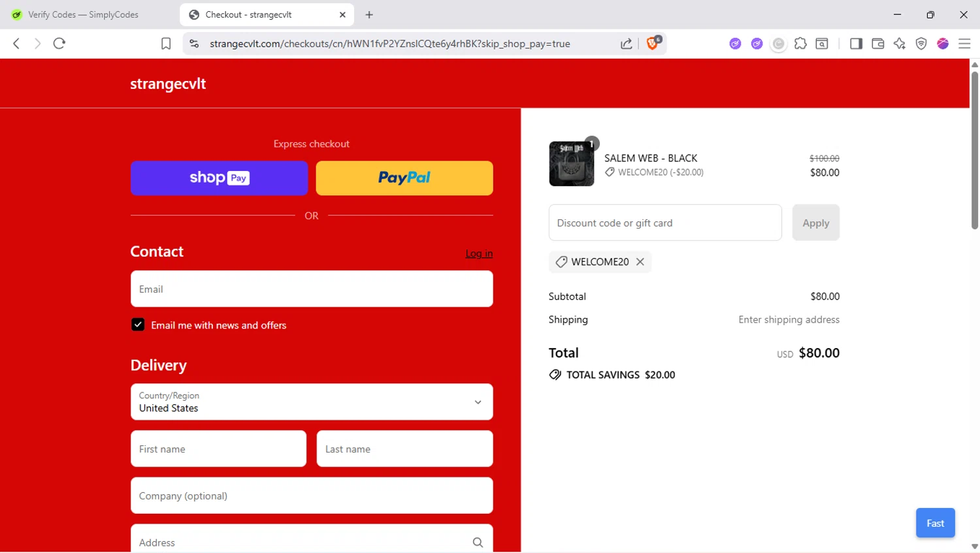
Task: Switch to Verify Codes — SimplyCodes tab
Action: [84, 14]
